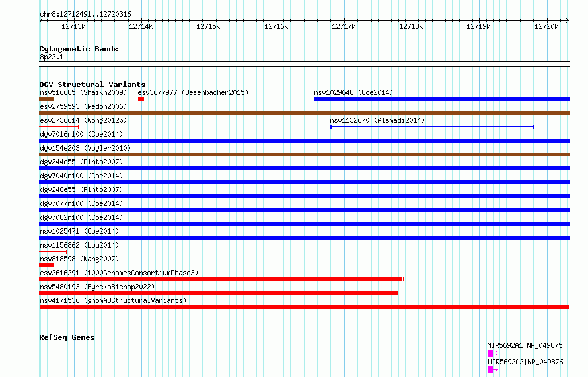The width and height of the screenshot is (588, 377).
Task: Click the chr8:12712491..12720316 region label
Action: 85,14
